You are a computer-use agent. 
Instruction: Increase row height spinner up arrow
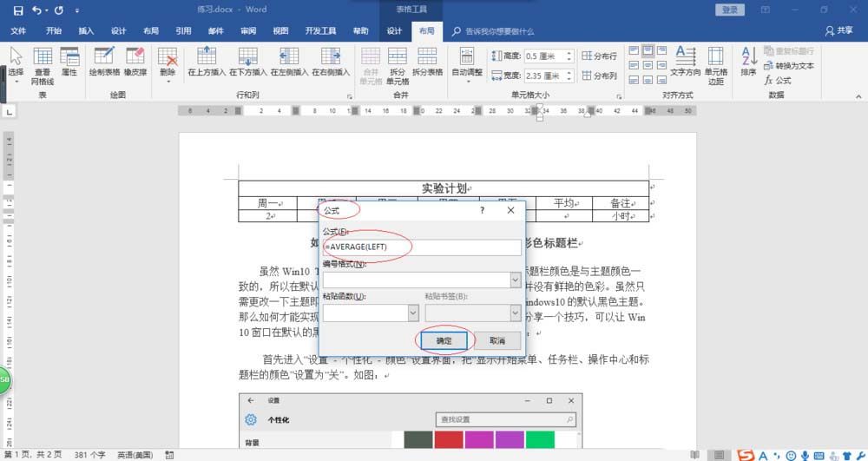point(569,53)
